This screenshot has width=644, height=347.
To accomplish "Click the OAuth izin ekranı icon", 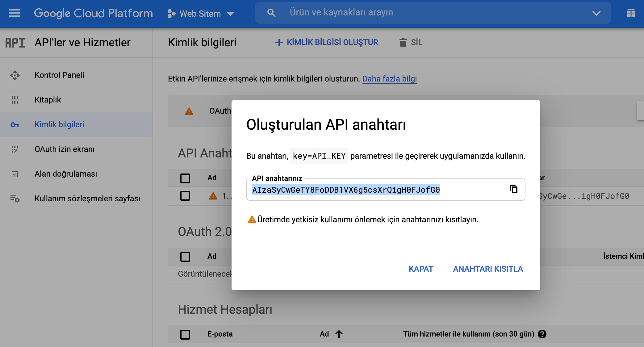I will point(15,149).
